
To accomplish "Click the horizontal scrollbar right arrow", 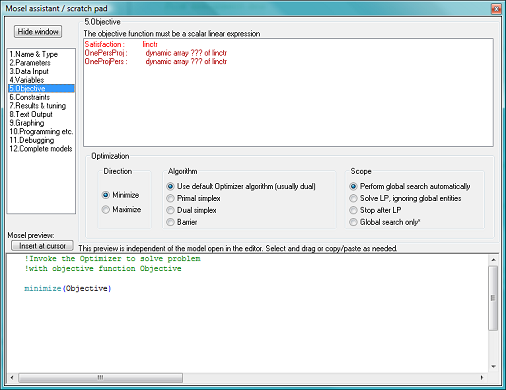I will pos(482,378).
